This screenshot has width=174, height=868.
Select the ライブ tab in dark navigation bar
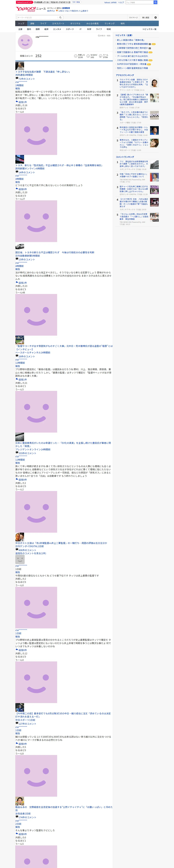click(x=43, y=24)
